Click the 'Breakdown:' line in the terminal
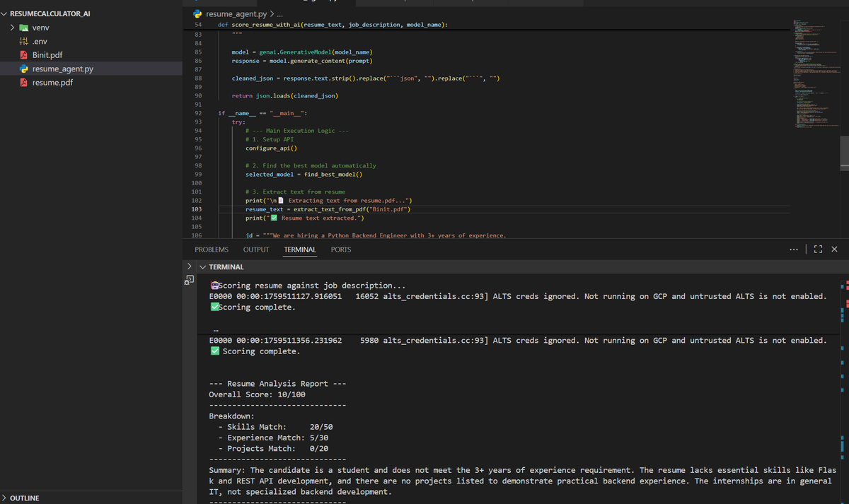The height and width of the screenshot is (504, 849). pos(231,416)
